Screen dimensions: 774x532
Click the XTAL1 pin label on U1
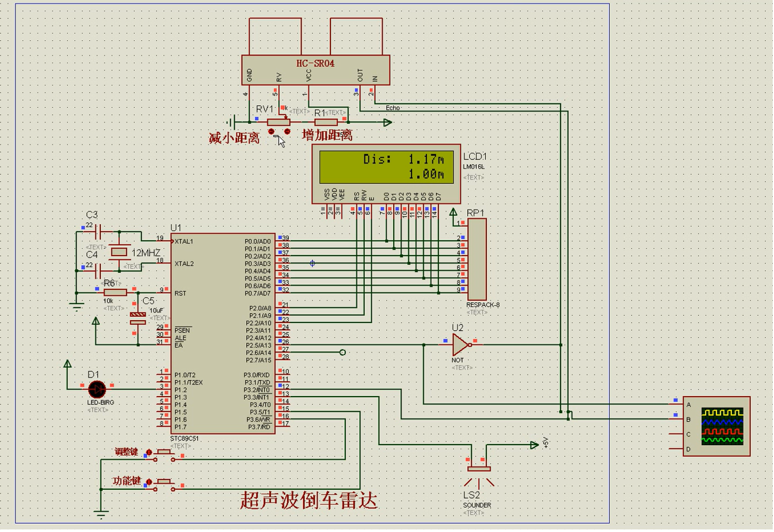(x=183, y=241)
